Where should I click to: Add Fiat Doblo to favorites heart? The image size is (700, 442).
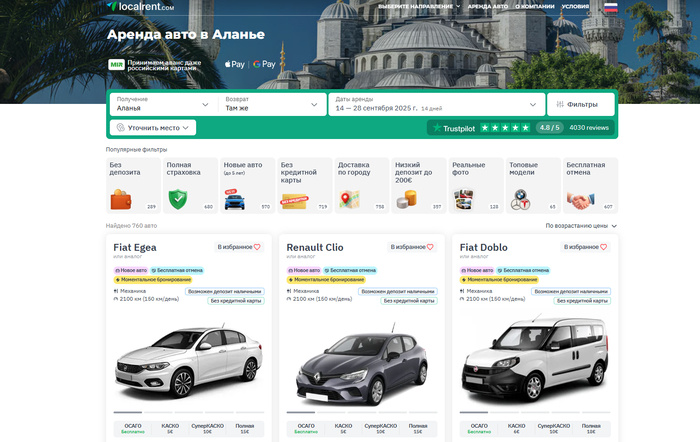click(x=603, y=247)
